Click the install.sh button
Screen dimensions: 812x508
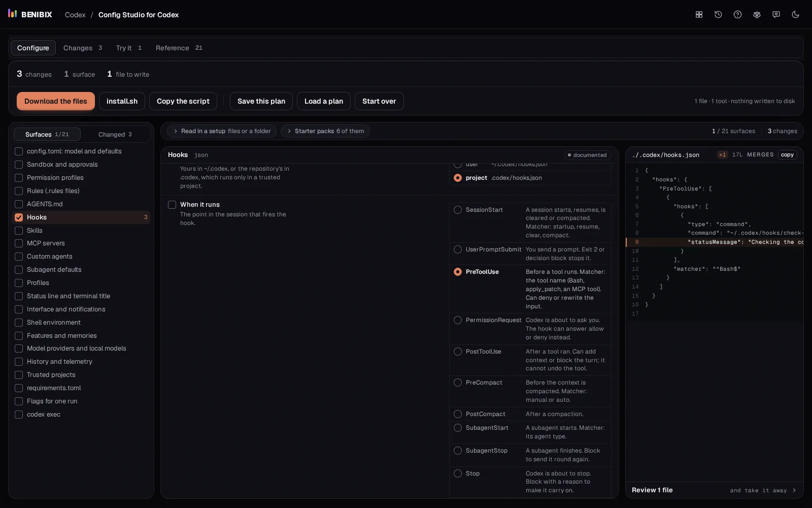[122, 101]
